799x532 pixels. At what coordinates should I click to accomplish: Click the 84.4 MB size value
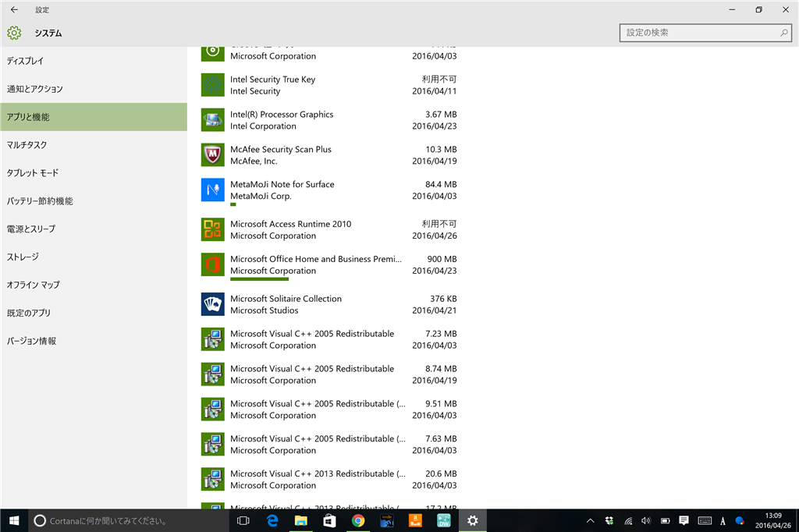pyautogui.click(x=441, y=184)
